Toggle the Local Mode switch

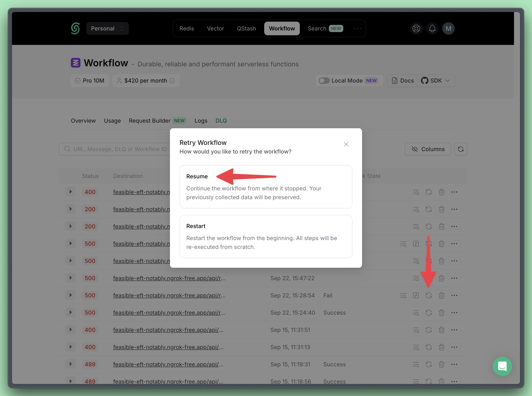(x=324, y=81)
